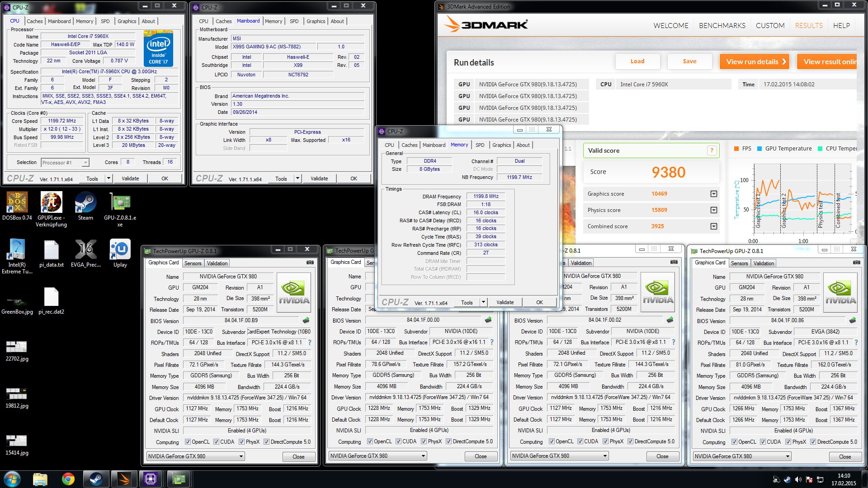Open Tools dropdown arrow in CPU-Z CPU window

(x=108, y=178)
